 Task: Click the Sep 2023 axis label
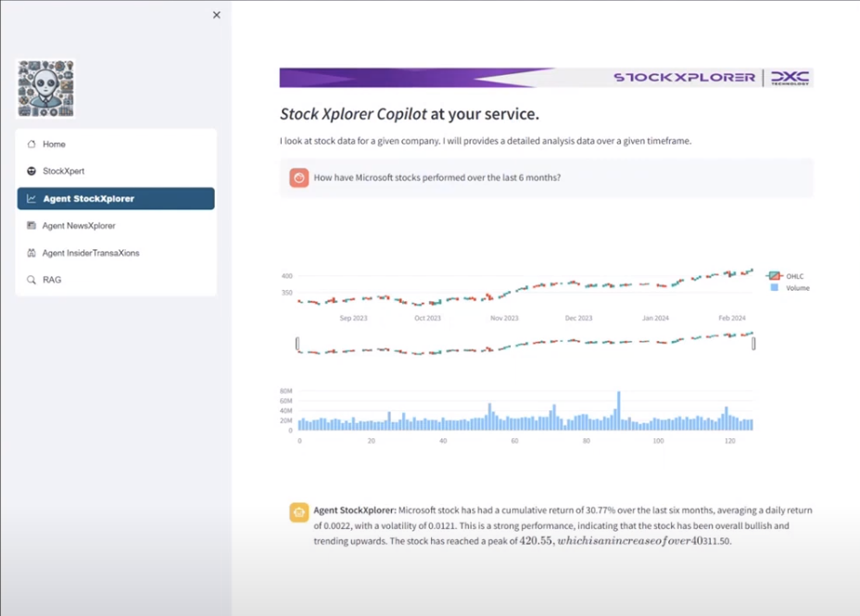click(x=353, y=318)
